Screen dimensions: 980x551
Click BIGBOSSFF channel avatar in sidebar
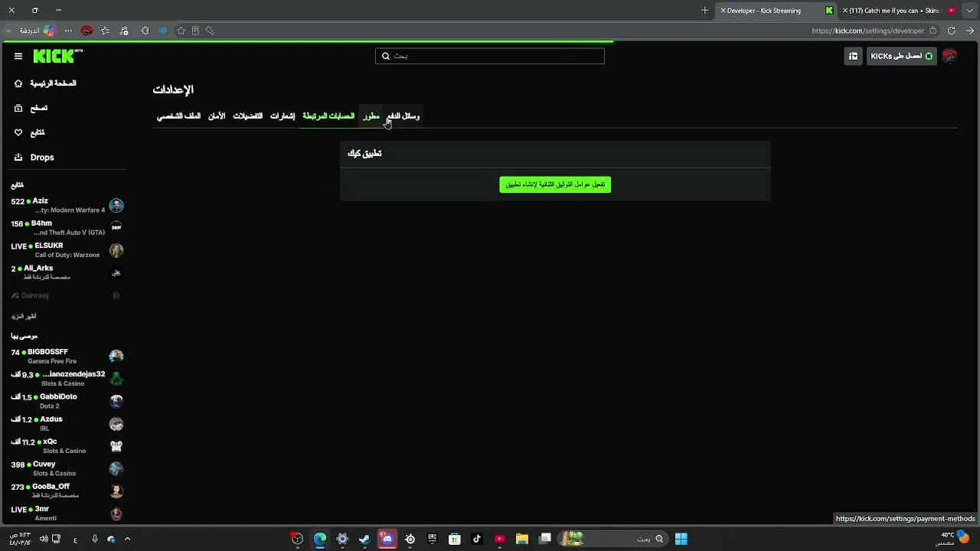pyautogui.click(x=116, y=356)
